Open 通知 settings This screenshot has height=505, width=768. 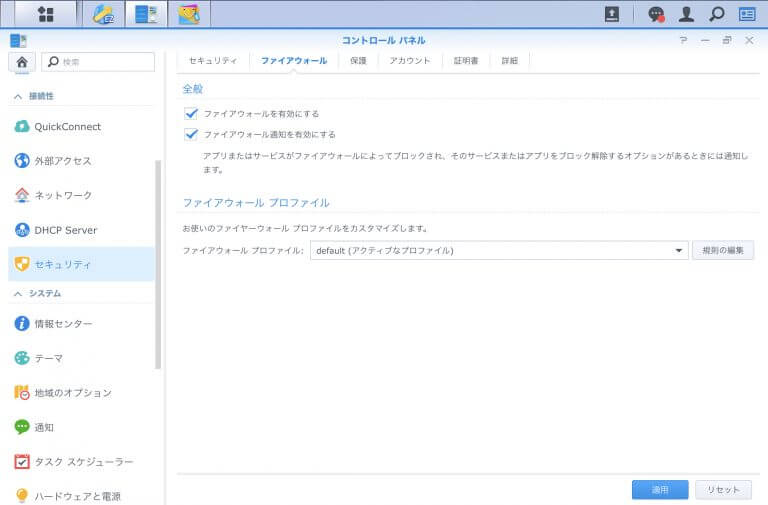81,427
